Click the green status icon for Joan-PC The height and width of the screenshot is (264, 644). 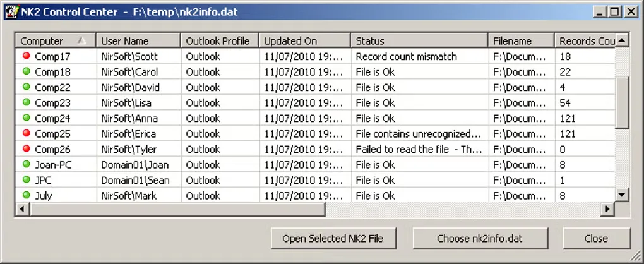pos(27,164)
